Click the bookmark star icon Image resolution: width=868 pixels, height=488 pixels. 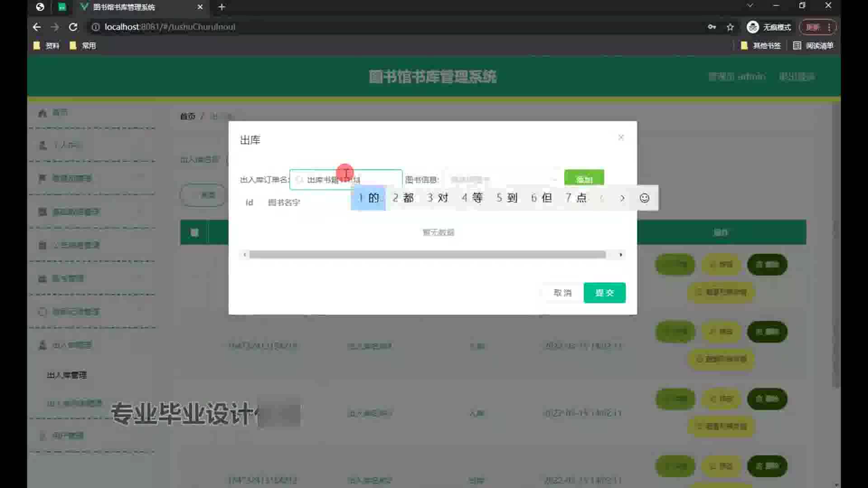pos(730,27)
